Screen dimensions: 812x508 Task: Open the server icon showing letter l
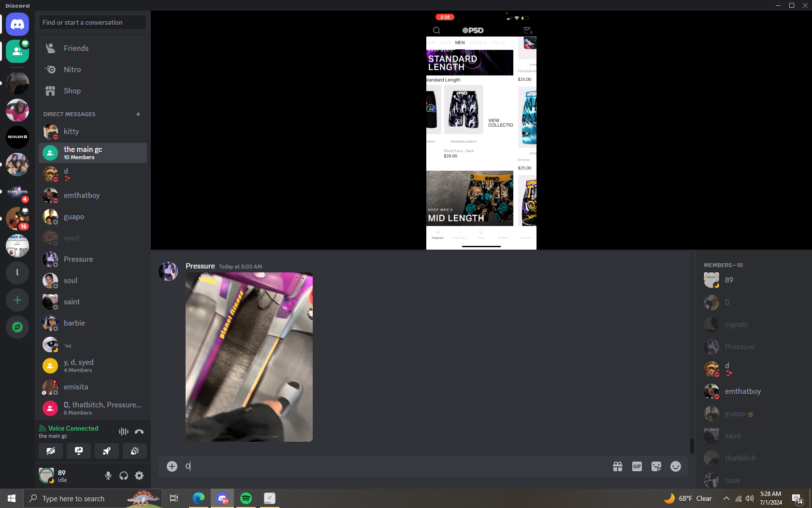tap(17, 273)
